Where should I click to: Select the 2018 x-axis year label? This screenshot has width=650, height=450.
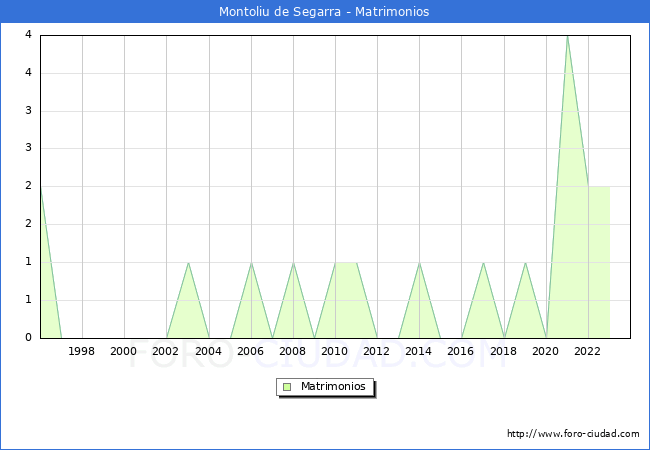[504, 351]
